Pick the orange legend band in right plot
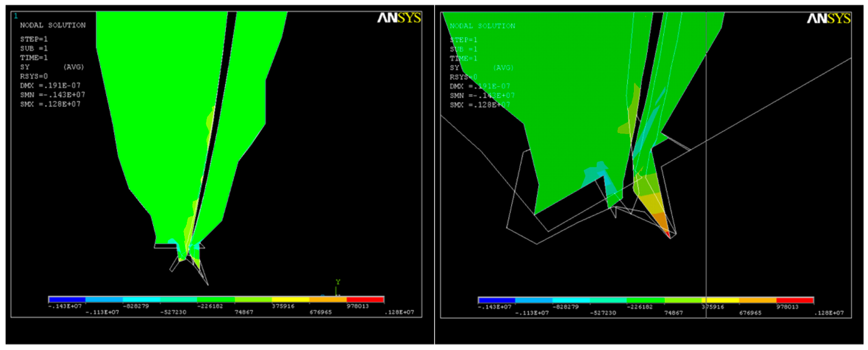The width and height of the screenshot is (868, 350). [x=758, y=300]
